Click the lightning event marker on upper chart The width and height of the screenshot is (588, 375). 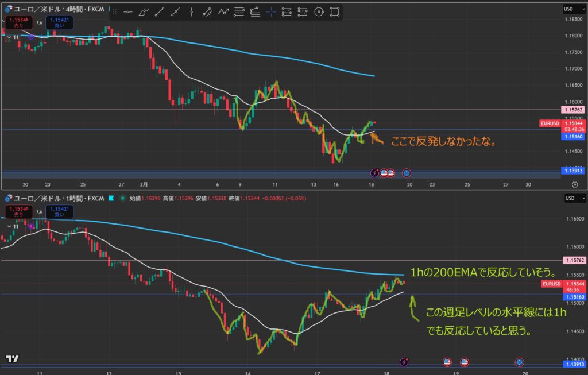(374, 172)
